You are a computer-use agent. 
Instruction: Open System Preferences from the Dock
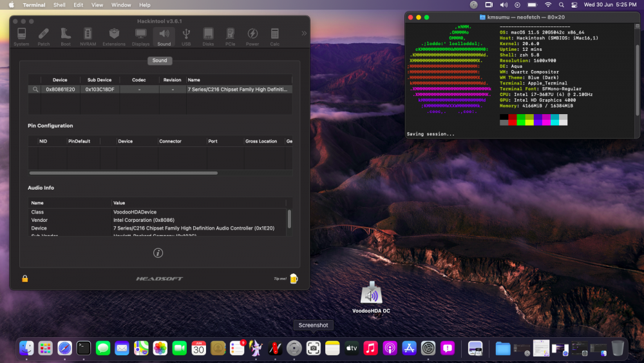coord(428,348)
